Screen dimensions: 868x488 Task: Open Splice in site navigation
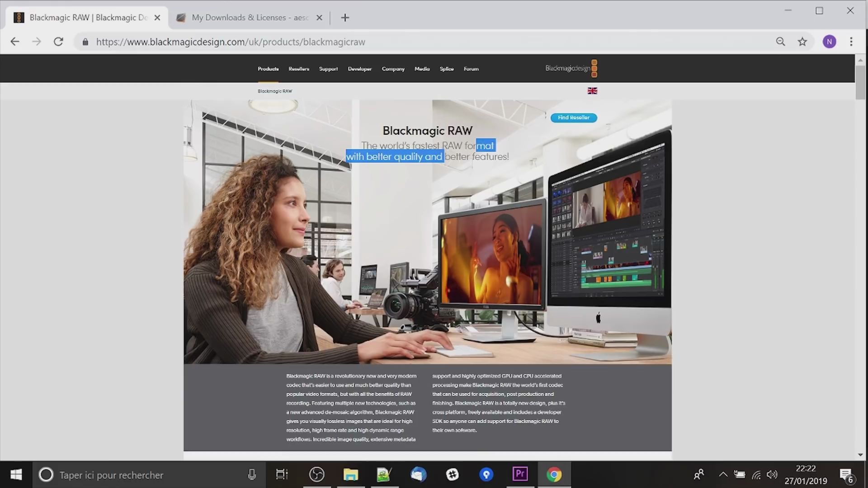[x=447, y=69]
